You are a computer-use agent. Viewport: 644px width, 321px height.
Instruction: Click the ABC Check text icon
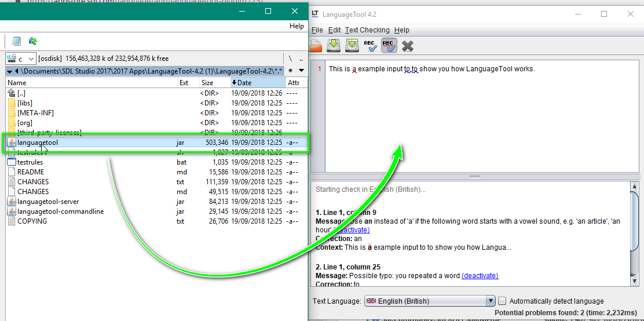coord(371,45)
